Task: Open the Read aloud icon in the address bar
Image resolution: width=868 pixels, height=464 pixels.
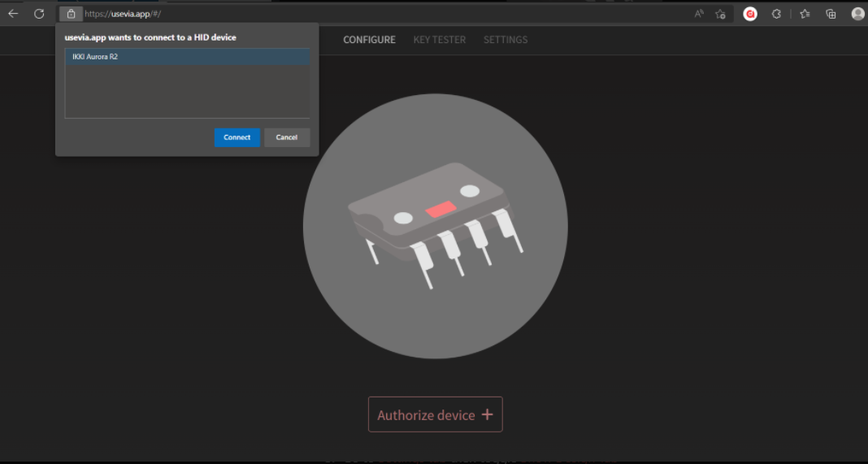Action: pyautogui.click(x=699, y=14)
